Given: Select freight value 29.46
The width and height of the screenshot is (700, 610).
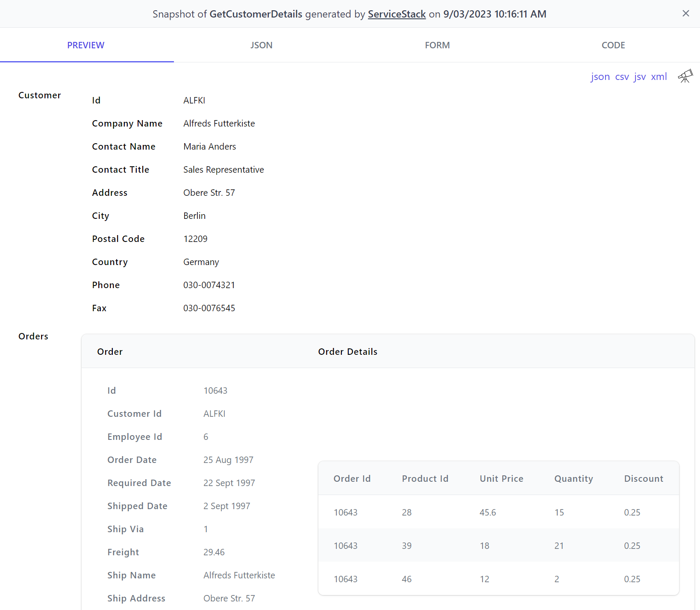Looking at the screenshot, I should (x=214, y=552).
